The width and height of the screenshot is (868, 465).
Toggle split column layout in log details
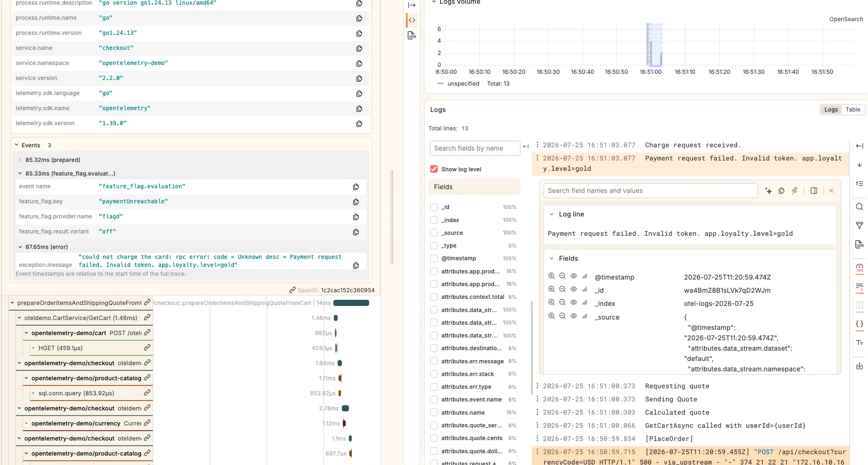pyautogui.click(x=814, y=191)
